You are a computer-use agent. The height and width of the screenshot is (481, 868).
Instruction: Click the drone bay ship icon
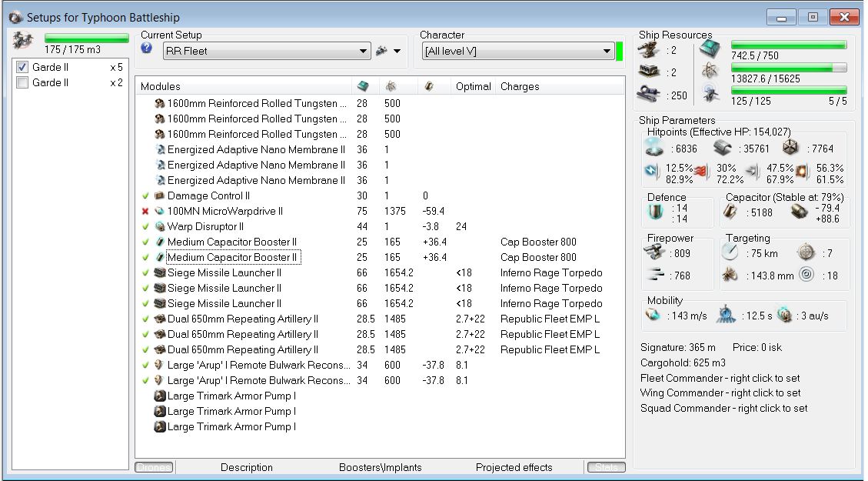23,41
